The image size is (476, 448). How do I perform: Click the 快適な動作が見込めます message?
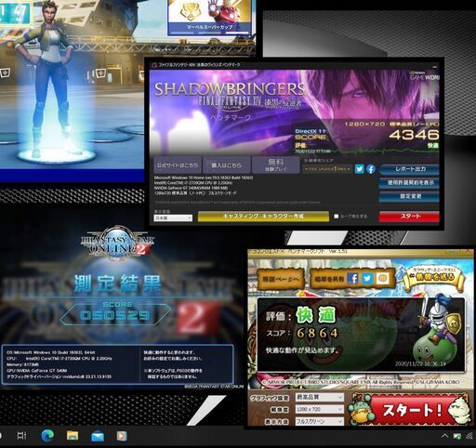pyautogui.click(x=302, y=350)
